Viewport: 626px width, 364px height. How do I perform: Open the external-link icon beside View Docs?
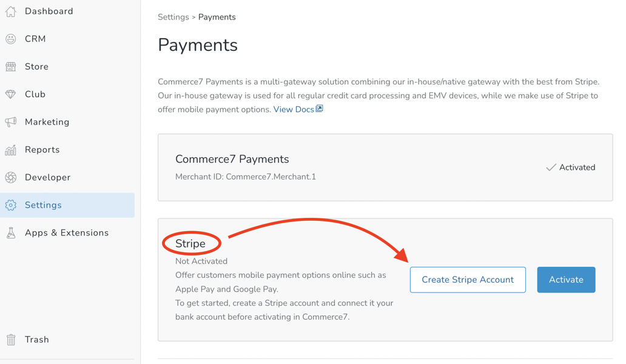click(x=320, y=109)
